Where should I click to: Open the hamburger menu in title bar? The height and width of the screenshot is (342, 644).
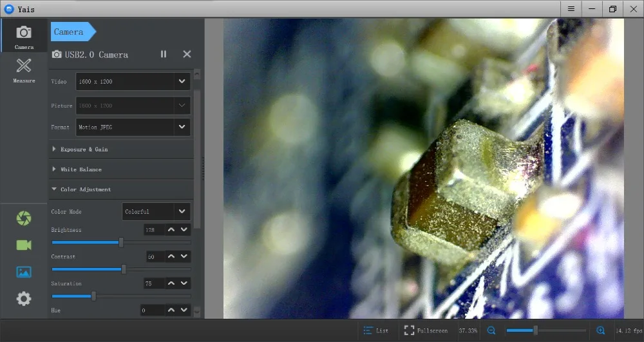(x=571, y=8)
